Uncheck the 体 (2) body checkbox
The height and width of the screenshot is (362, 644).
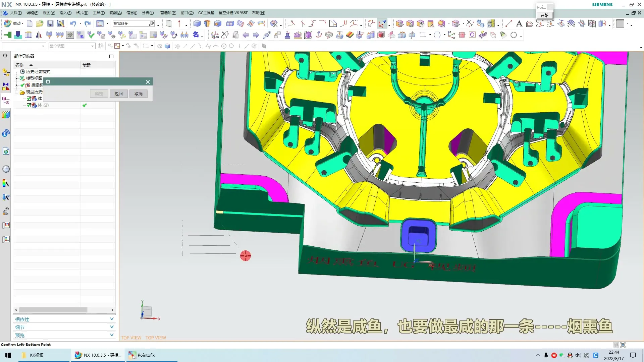click(x=29, y=105)
